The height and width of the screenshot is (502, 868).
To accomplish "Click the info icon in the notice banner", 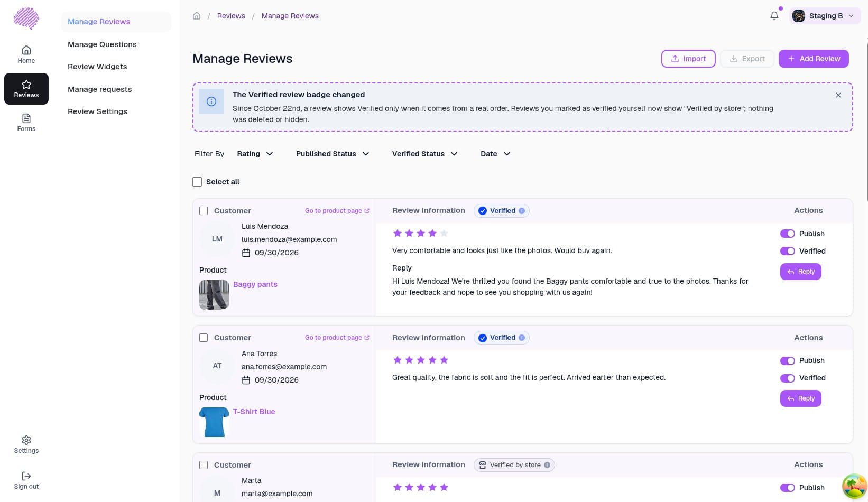I will click(211, 101).
